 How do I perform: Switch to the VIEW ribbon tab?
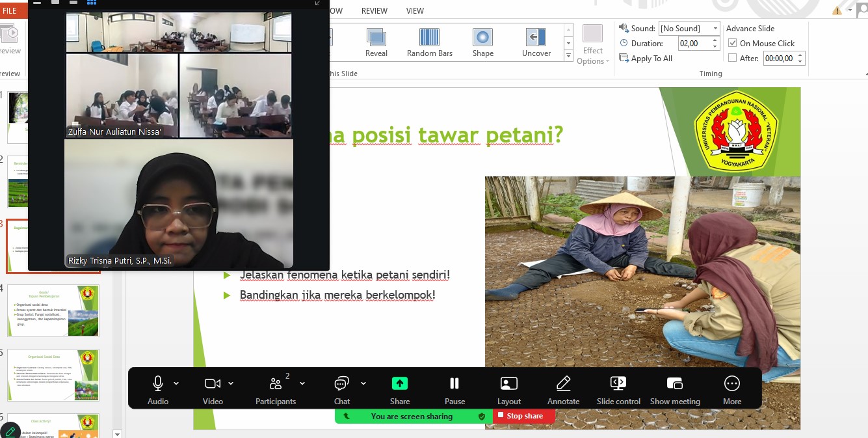415,11
